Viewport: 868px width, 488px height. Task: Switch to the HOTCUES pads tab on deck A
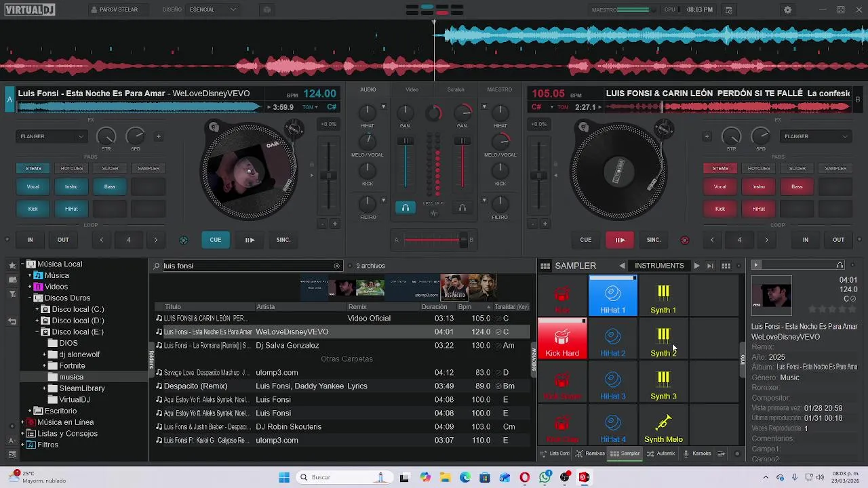(72, 168)
